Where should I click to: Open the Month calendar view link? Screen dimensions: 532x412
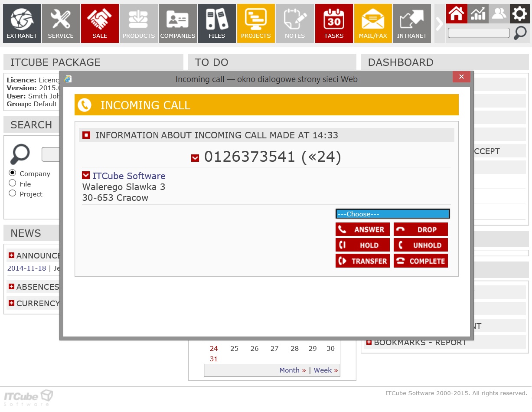coord(293,370)
